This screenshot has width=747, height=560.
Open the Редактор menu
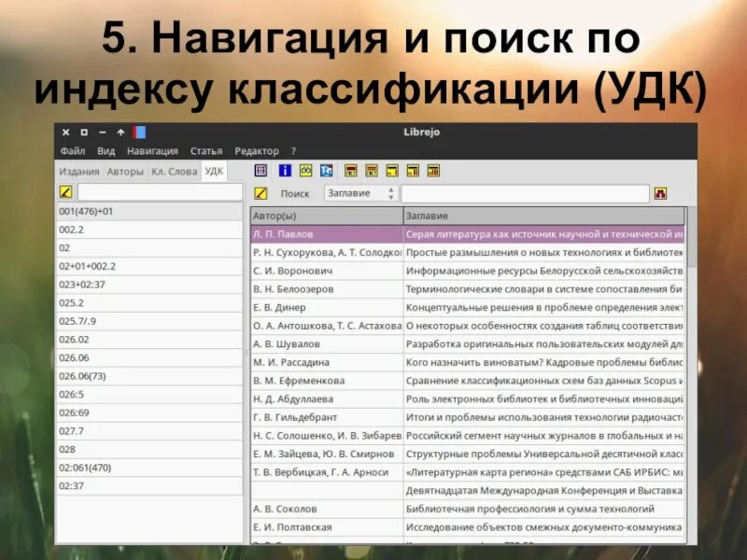coord(257,151)
